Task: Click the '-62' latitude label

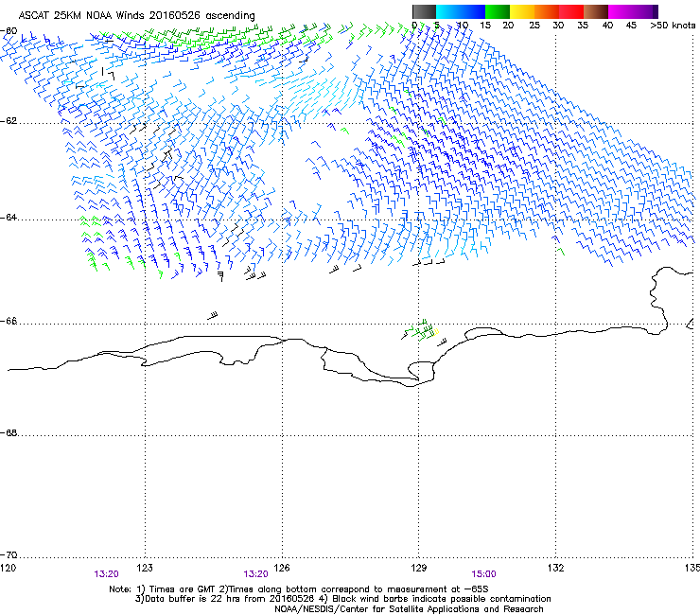Action: coord(9,121)
